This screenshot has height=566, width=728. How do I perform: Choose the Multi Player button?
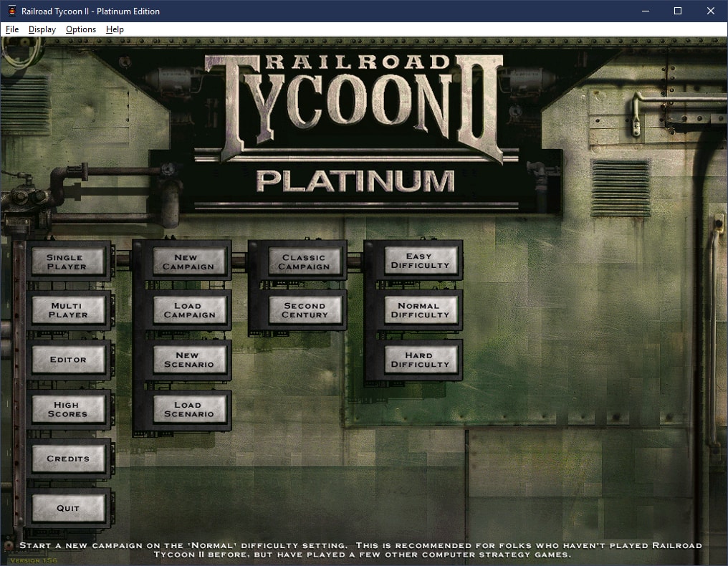click(x=68, y=310)
